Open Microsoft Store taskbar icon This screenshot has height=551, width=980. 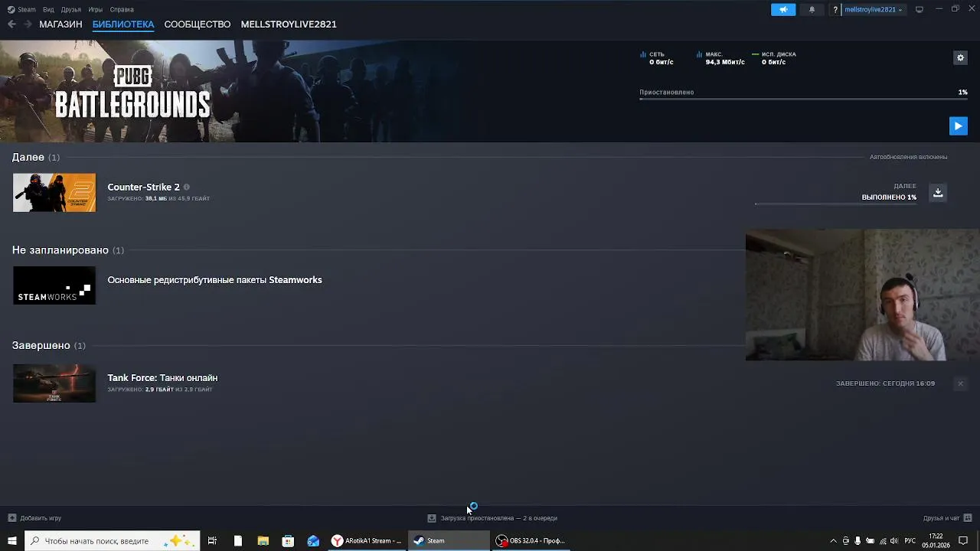pyautogui.click(x=288, y=541)
